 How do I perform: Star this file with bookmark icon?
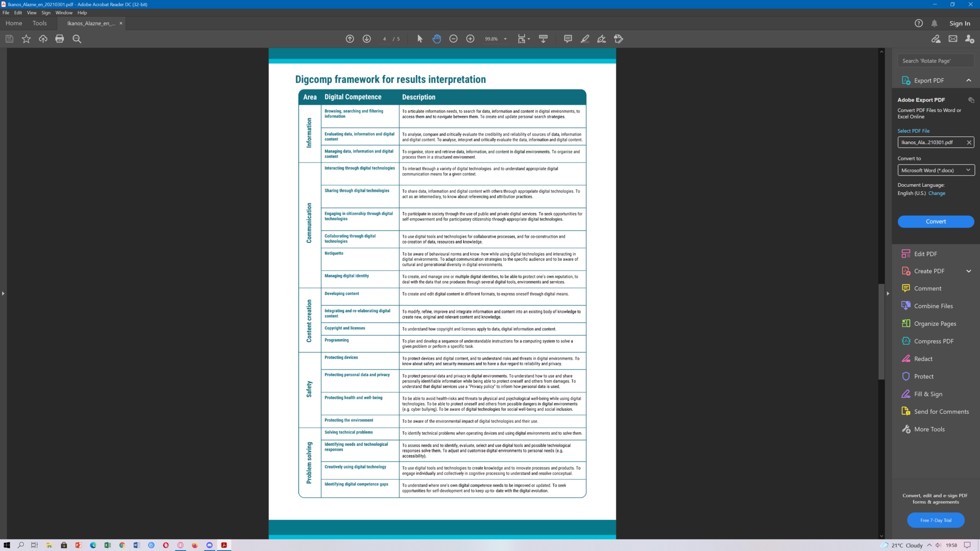[x=26, y=39]
